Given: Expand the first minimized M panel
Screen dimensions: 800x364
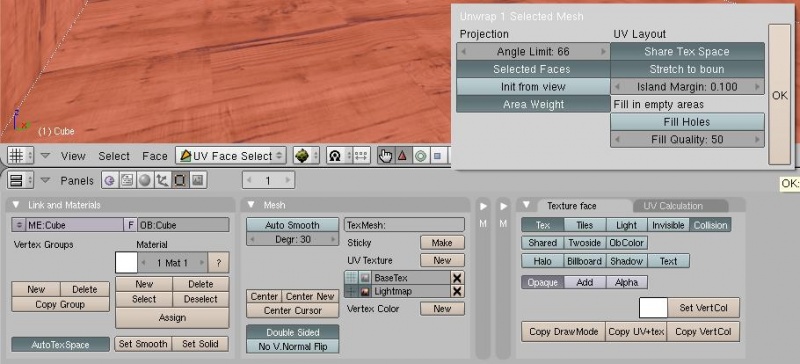Looking at the screenshot, I should click(x=483, y=206).
